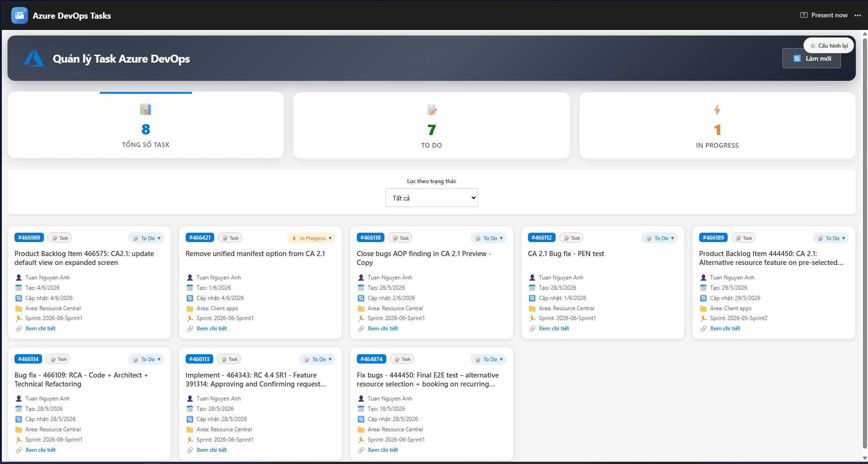The width and height of the screenshot is (868, 464).
Task: Click the Cấu hình lại button
Action: pyautogui.click(x=829, y=45)
